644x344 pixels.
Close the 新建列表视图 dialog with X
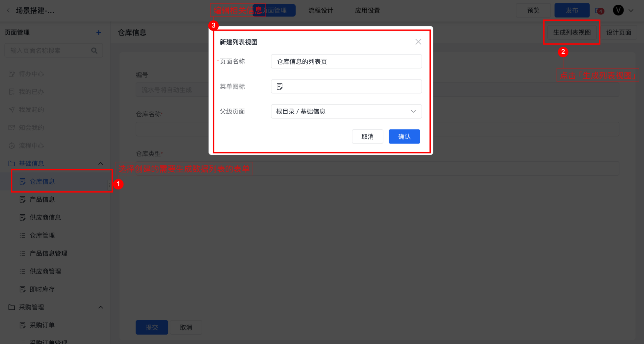coord(418,42)
